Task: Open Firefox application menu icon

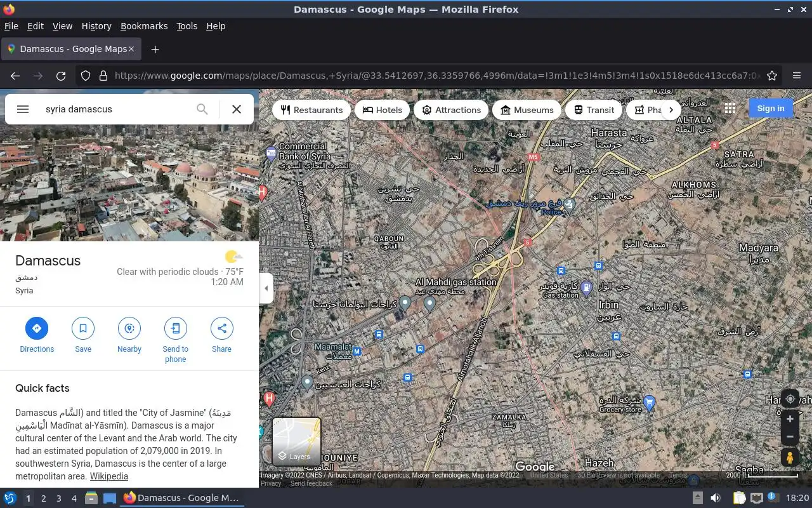Action: (x=797, y=76)
